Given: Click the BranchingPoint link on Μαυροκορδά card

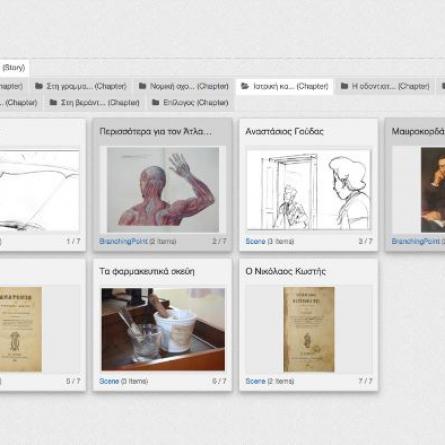Looking at the screenshot, I should point(416,241).
